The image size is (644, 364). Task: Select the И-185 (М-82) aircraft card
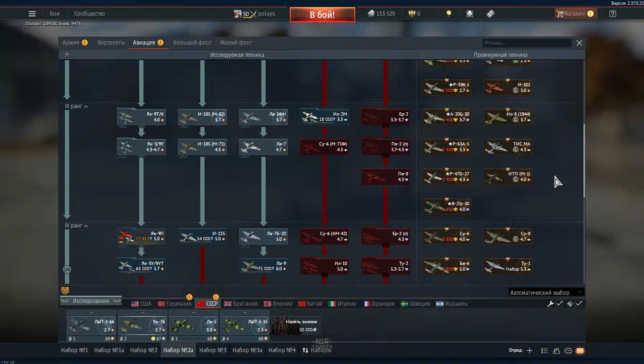pos(202,117)
